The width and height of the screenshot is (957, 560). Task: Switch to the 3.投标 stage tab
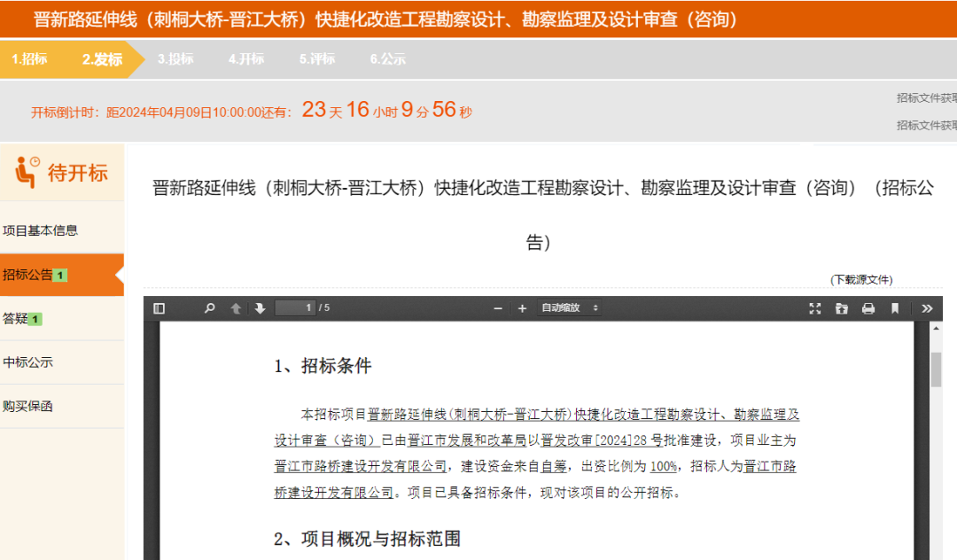(175, 60)
